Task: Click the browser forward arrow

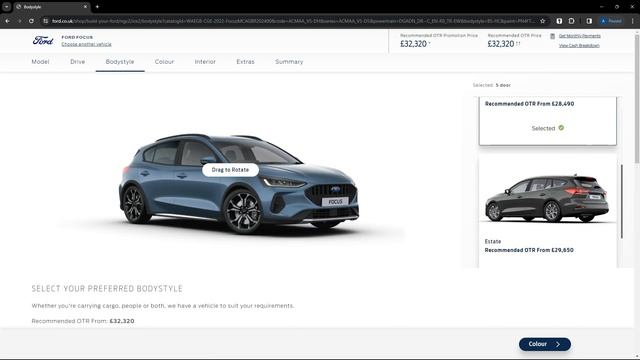Action: pos(19,21)
